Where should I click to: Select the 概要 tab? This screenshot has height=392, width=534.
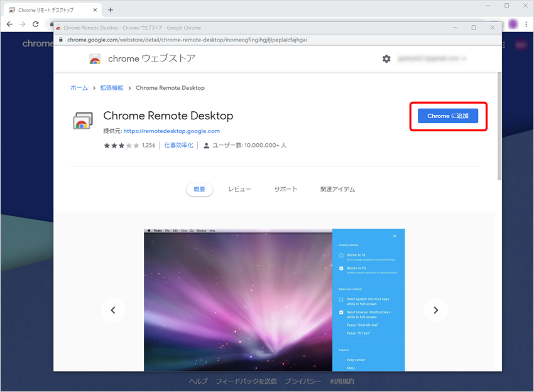199,189
